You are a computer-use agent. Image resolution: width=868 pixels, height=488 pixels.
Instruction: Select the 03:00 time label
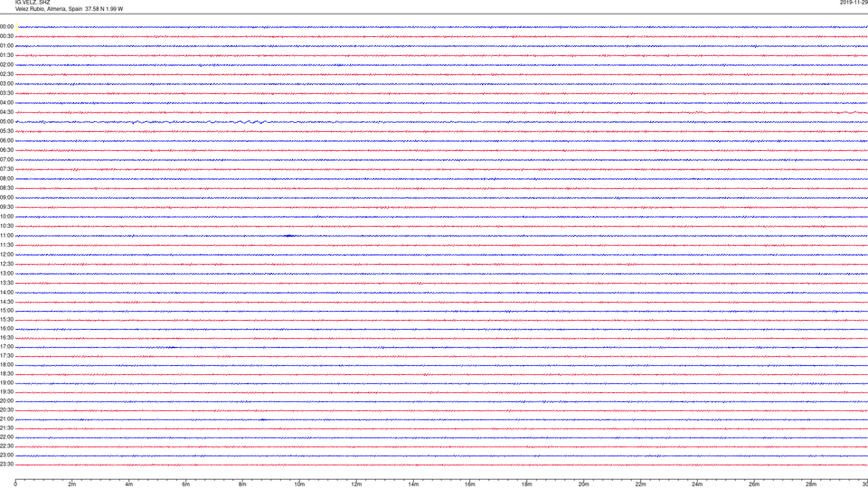pos(6,83)
